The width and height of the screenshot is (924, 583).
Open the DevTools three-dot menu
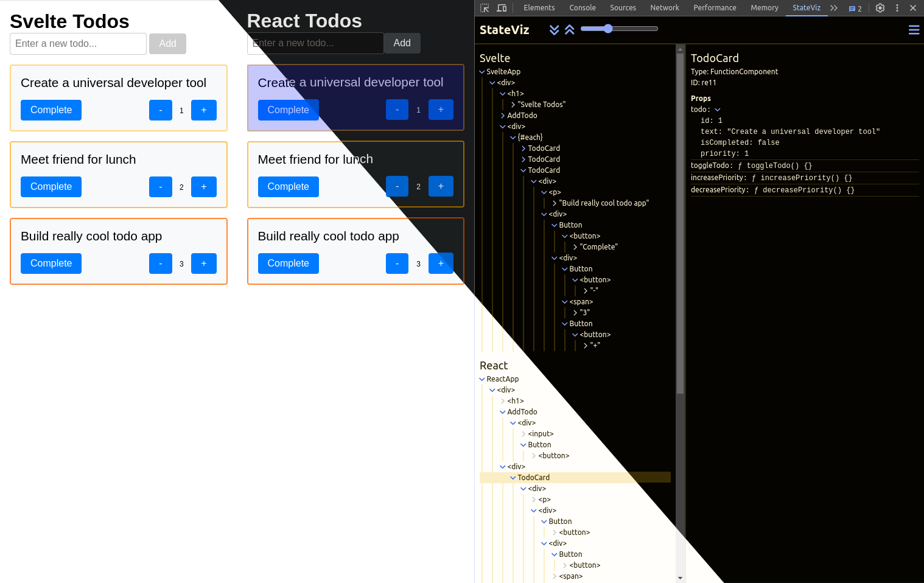pyautogui.click(x=897, y=8)
